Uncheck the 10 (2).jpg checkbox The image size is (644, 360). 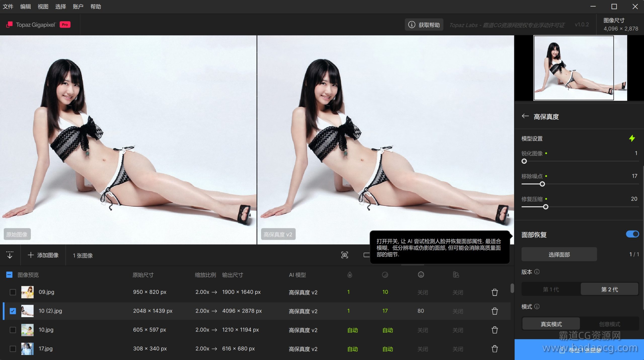13,311
